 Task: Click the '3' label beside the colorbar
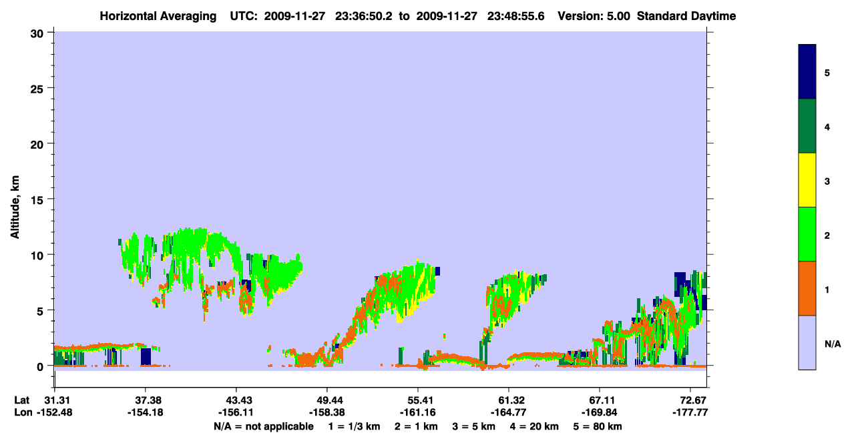point(827,181)
